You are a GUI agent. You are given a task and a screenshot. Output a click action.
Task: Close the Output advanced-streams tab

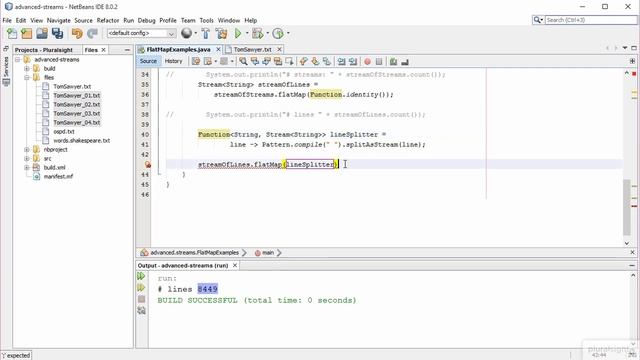click(235, 265)
